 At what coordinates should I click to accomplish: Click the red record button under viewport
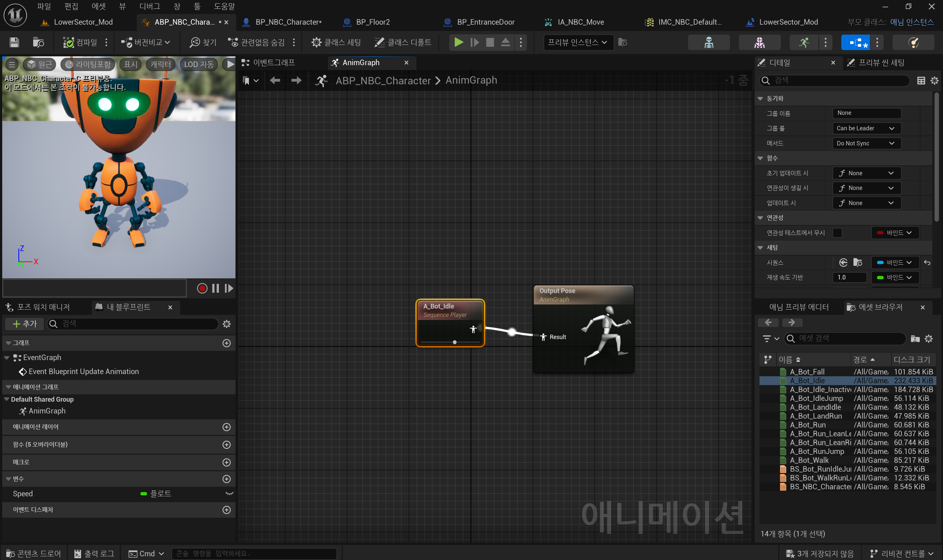pyautogui.click(x=202, y=288)
